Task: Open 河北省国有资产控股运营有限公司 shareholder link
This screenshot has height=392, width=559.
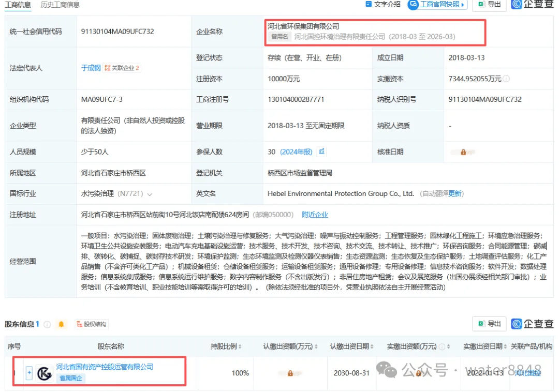Action: (x=105, y=367)
